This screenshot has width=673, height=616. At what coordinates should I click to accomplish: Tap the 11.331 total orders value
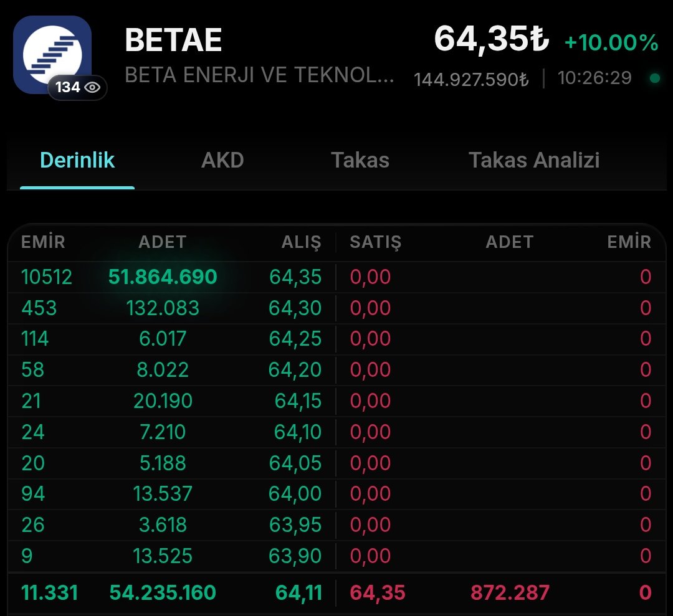tap(50, 593)
